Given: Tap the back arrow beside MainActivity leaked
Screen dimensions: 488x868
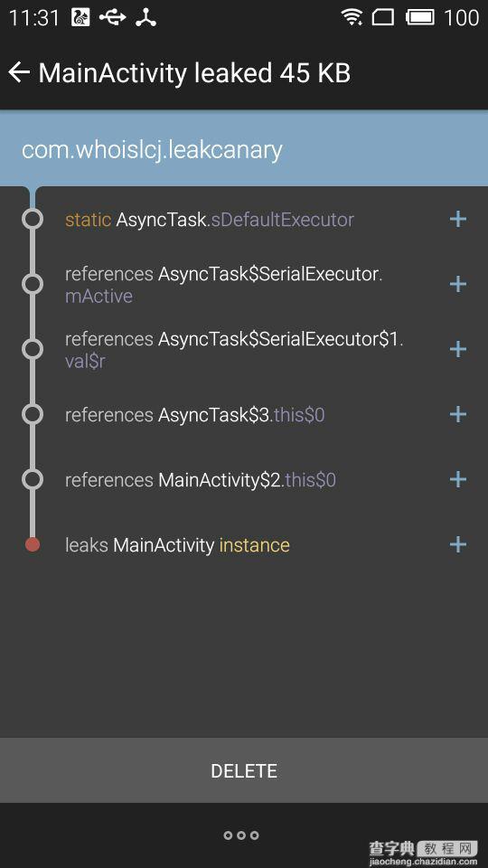Looking at the screenshot, I should (x=19, y=72).
